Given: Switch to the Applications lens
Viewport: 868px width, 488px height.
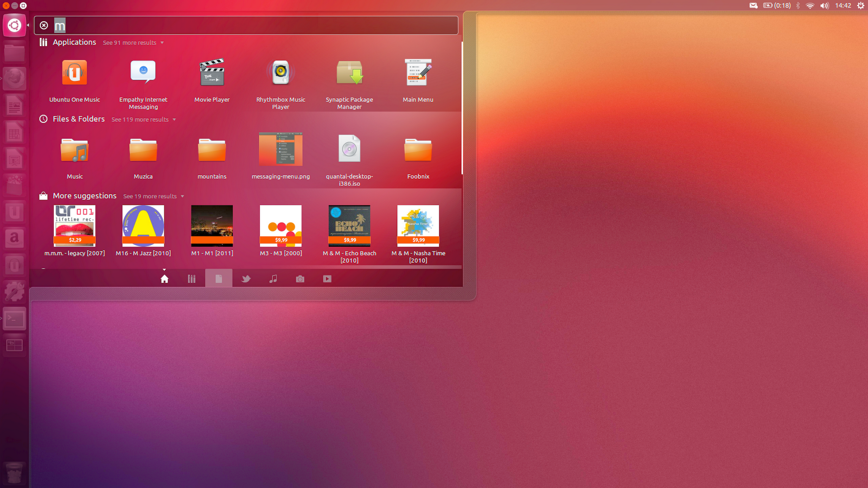Looking at the screenshot, I should pos(192,279).
